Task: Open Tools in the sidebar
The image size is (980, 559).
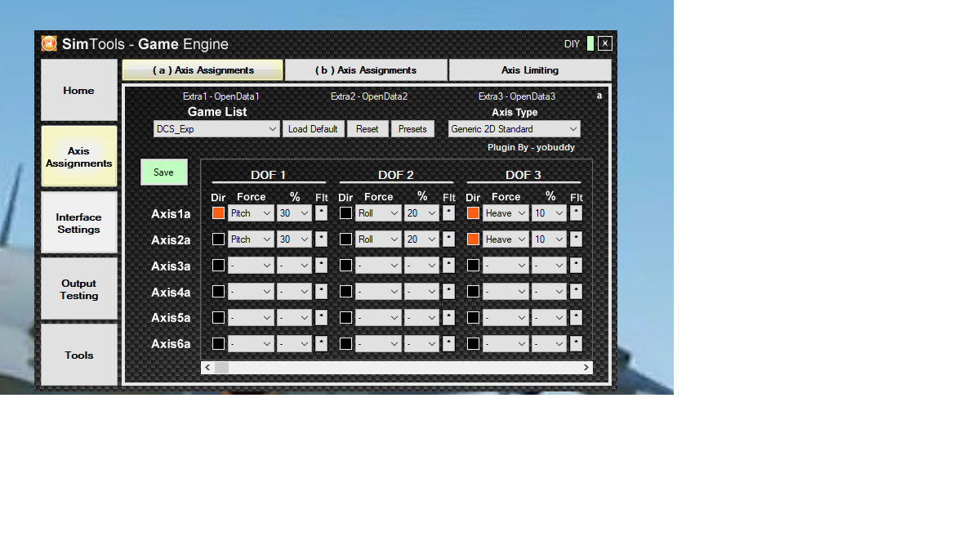Action: pyautogui.click(x=79, y=356)
